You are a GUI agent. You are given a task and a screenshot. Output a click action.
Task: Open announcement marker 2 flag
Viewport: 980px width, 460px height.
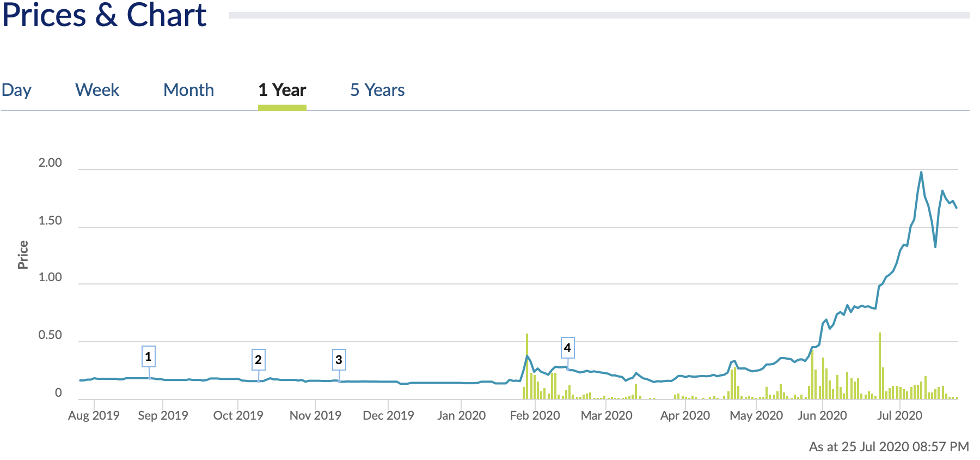point(258,360)
